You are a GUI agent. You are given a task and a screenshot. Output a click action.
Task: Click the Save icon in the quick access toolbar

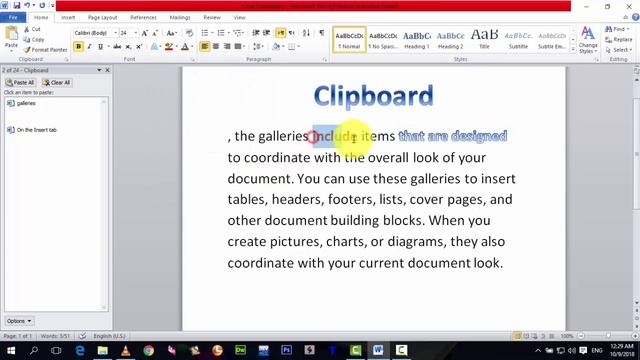point(17,5)
